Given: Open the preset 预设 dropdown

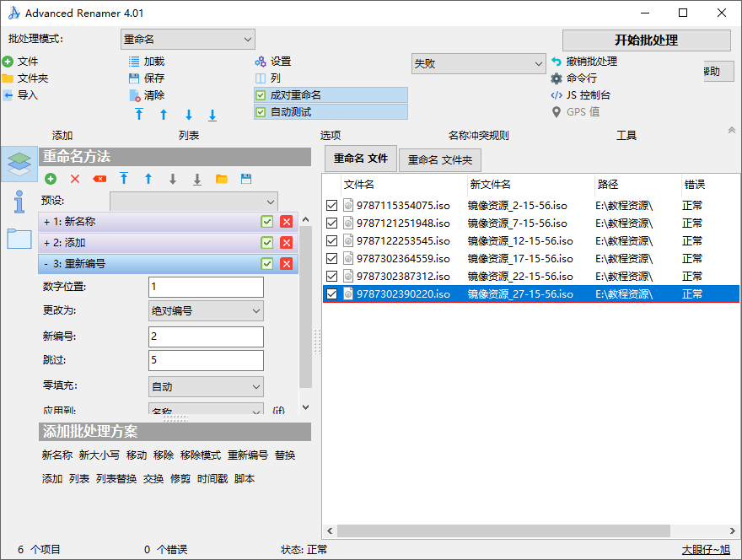Looking at the screenshot, I should [194, 202].
